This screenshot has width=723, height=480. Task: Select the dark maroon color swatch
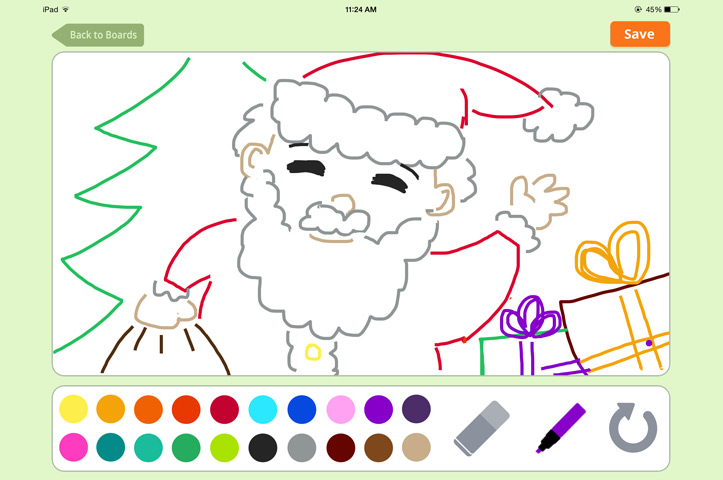[341, 447]
